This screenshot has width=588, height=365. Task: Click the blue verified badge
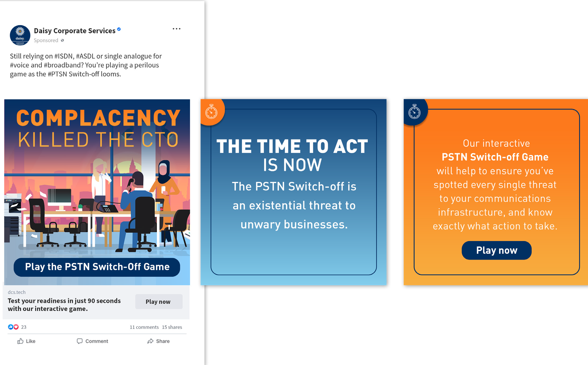119,29
